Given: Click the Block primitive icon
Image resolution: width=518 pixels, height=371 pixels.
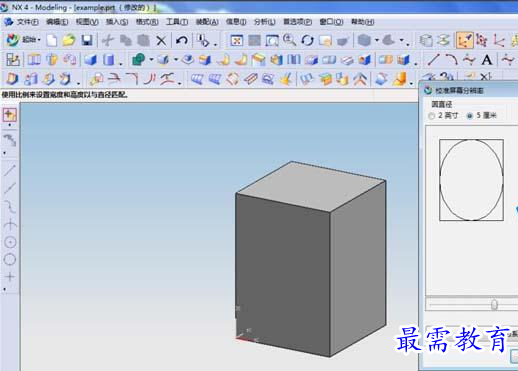Looking at the screenshot, I should [90, 60].
